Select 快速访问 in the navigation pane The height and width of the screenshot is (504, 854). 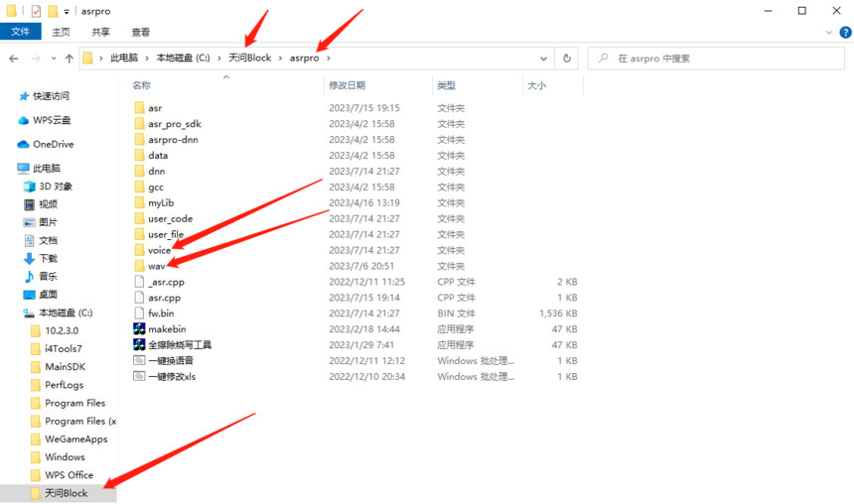click(51, 96)
